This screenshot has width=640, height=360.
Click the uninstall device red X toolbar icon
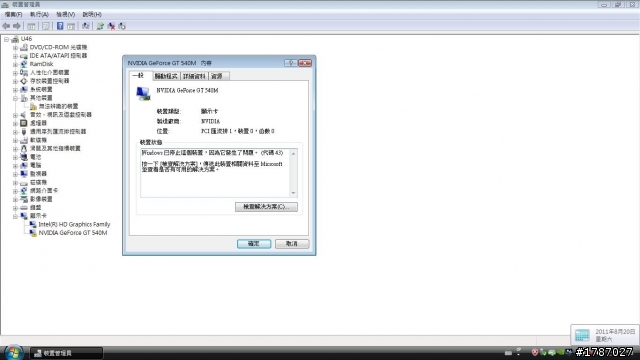[111, 26]
